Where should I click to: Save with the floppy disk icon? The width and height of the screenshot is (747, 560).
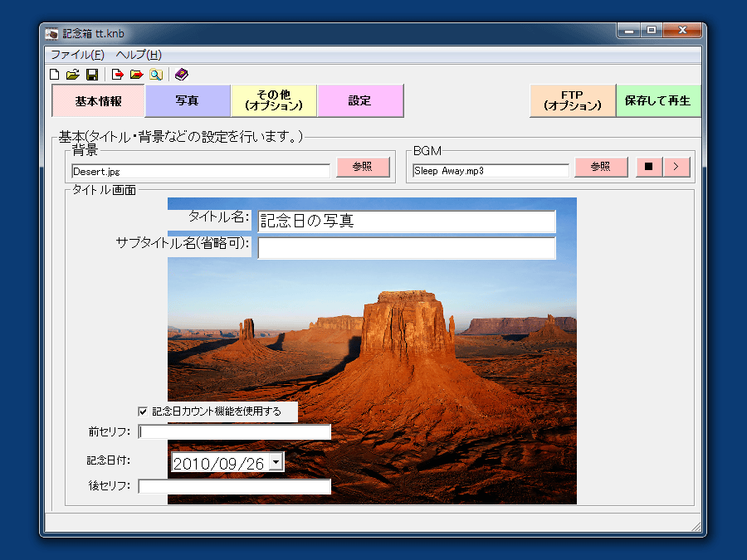click(x=92, y=75)
